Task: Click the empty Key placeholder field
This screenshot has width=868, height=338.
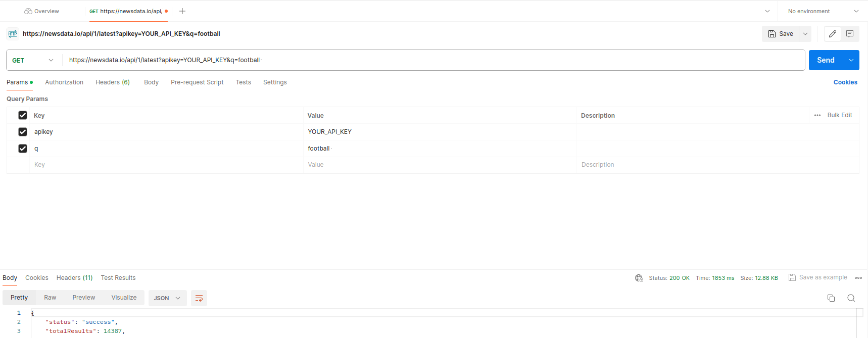Action: tap(166, 165)
